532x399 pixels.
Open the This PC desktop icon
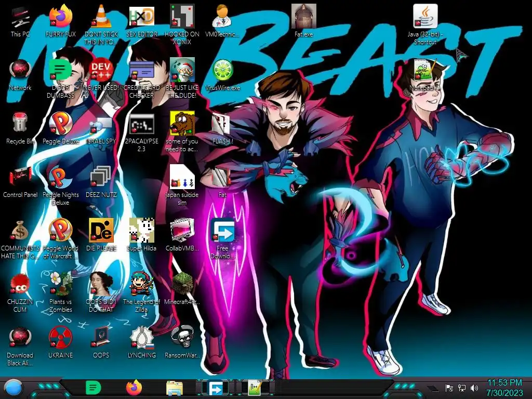click(20, 17)
